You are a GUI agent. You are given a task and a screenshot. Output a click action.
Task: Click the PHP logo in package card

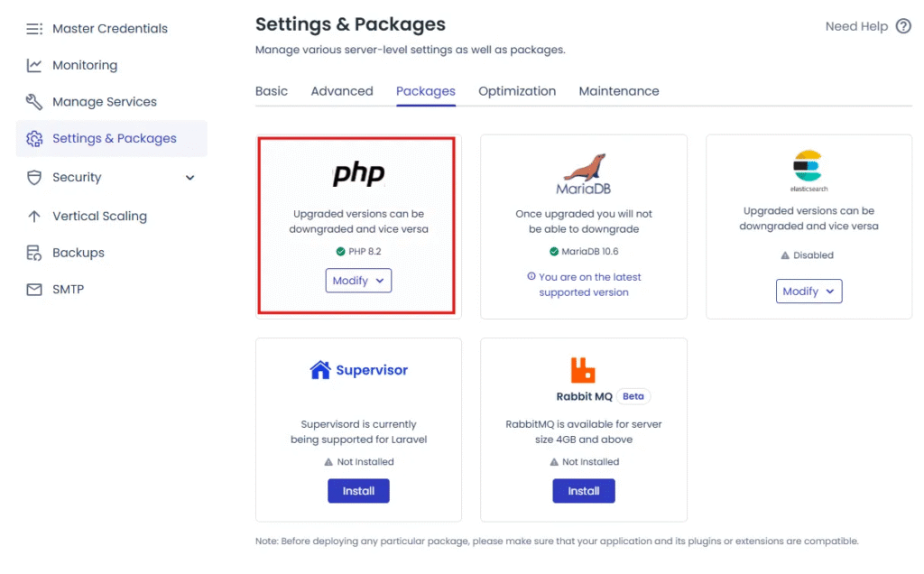pyautogui.click(x=358, y=174)
